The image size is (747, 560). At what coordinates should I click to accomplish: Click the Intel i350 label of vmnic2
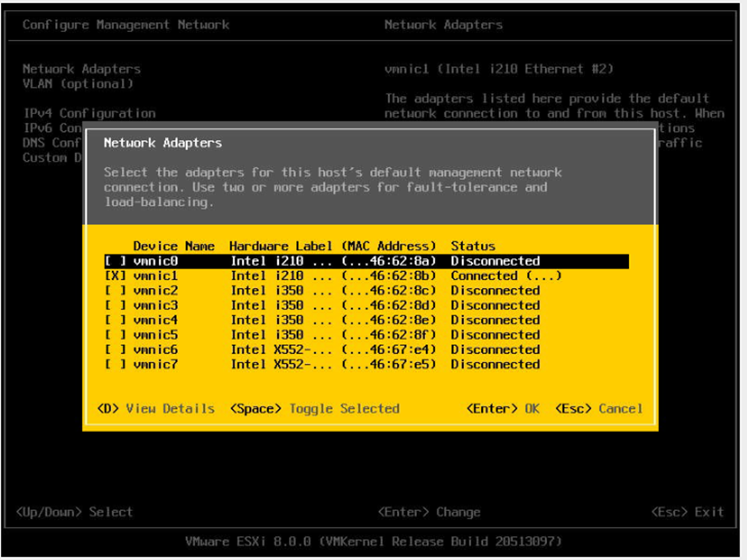(281, 290)
